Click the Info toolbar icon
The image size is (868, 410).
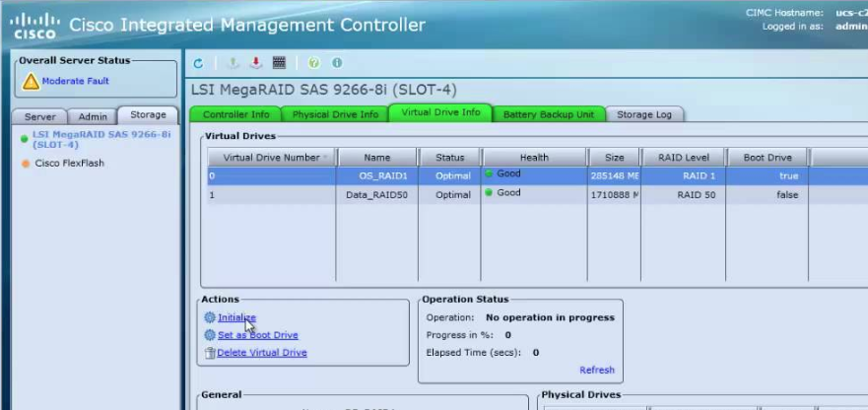(x=337, y=63)
